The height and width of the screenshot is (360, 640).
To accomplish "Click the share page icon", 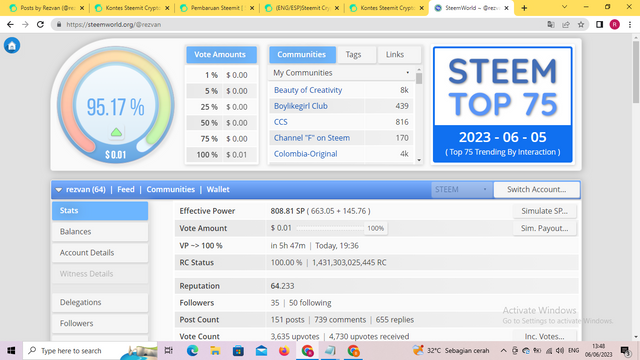I will tap(566, 24).
